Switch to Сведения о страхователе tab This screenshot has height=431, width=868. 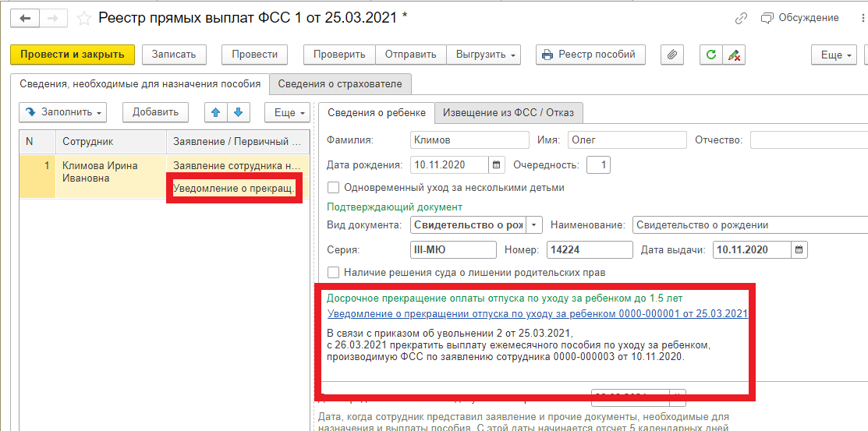click(x=341, y=84)
